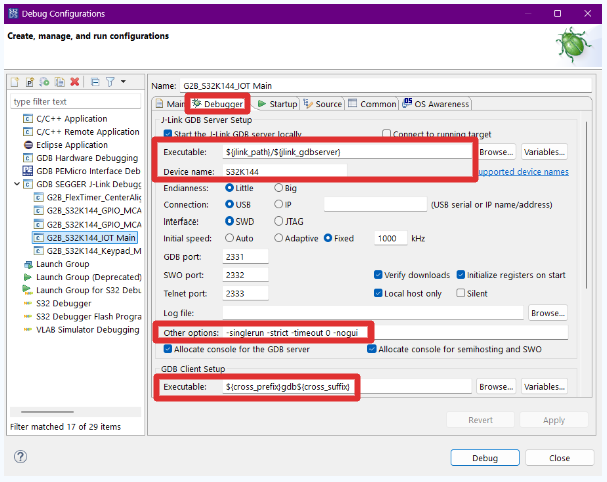Toggle Local host only checkbox
Screen dimensions: 607x482
pyautogui.click(x=378, y=293)
